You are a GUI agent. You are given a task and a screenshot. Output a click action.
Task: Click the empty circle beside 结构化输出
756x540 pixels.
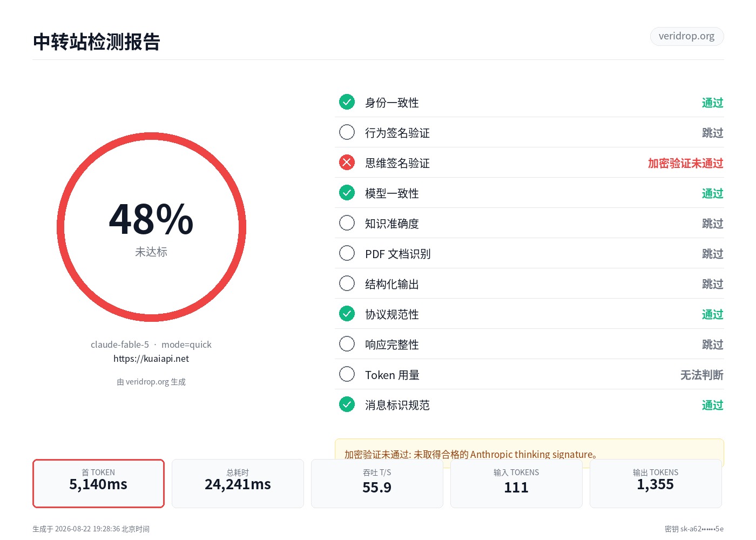[347, 283]
